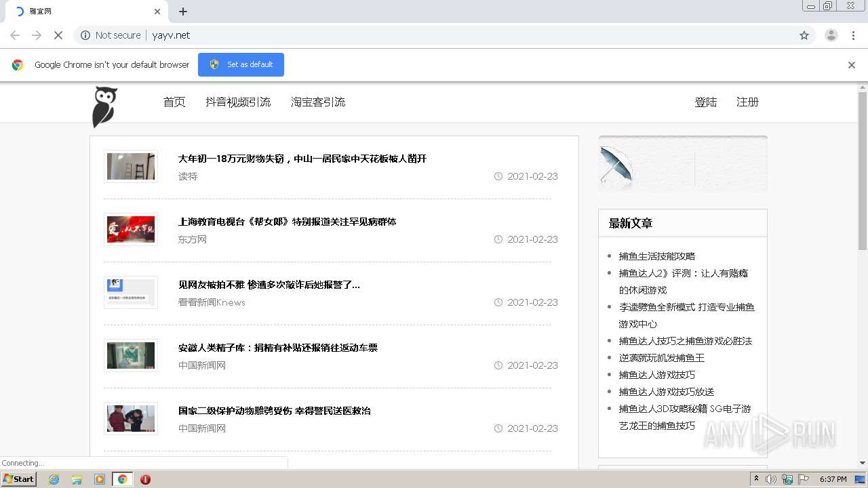Show hidden tray icons arrow

coord(757,479)
